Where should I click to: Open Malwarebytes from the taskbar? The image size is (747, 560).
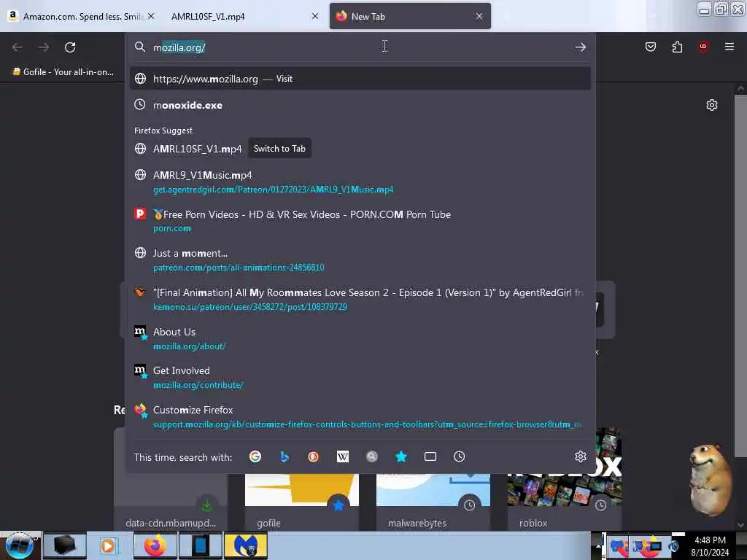tap(246, 545)
